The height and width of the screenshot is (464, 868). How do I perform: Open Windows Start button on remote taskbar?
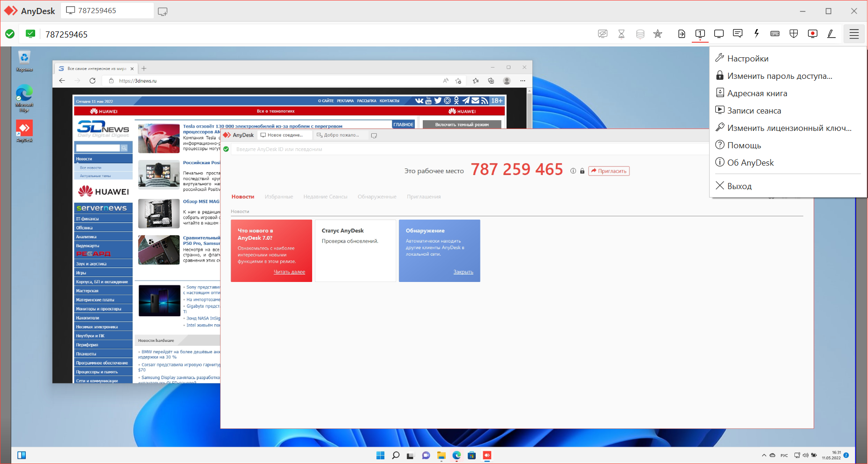click(x=380, y=455)
